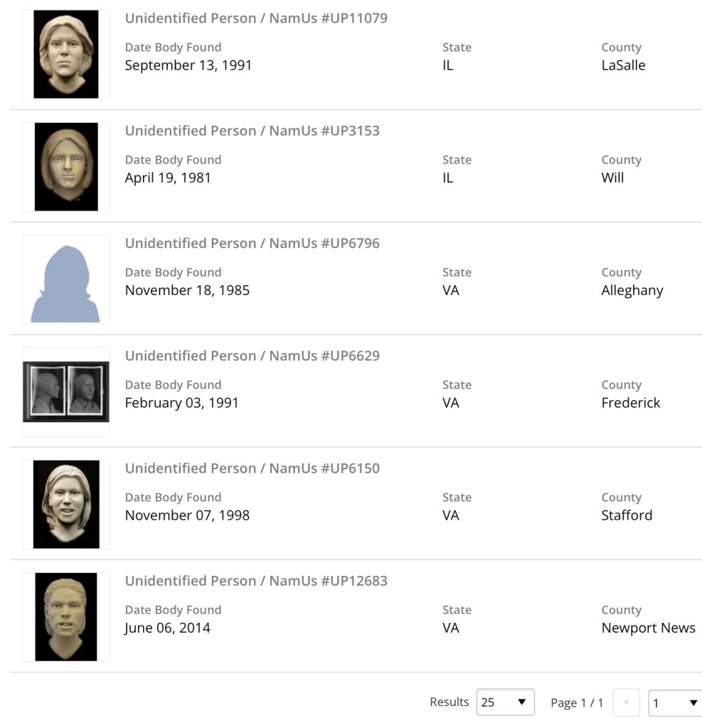This screenshot has height=728, width=702.
Task: Open the page number dropdown
Action: click(674, 703)
